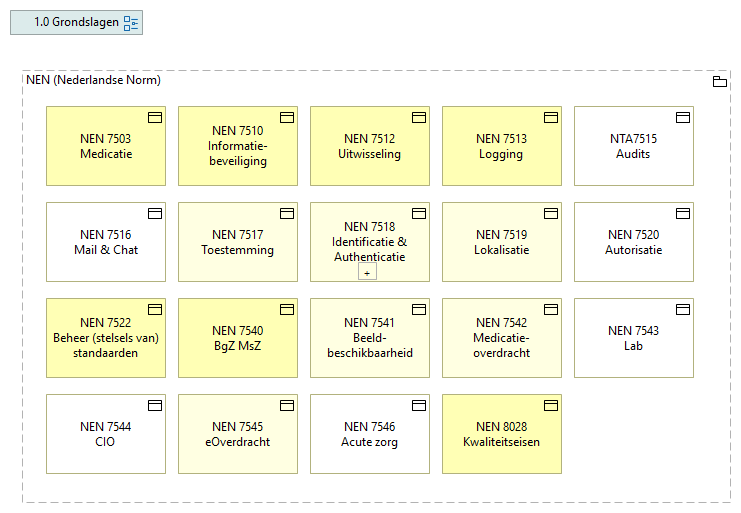Screen dimensions: 741x513
Task: Select NEN 7522 Beheer standaarden element
Action: (106, 339)
